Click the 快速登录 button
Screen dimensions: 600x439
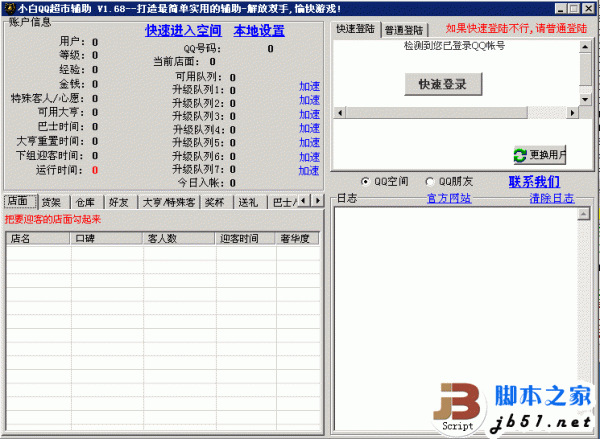click(443, 84)
